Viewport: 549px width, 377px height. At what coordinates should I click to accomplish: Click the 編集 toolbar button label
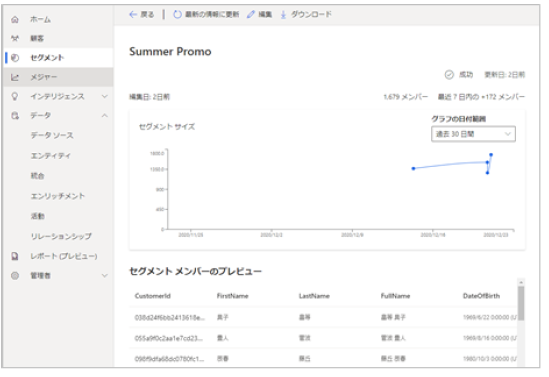click(x=265, y=14)
